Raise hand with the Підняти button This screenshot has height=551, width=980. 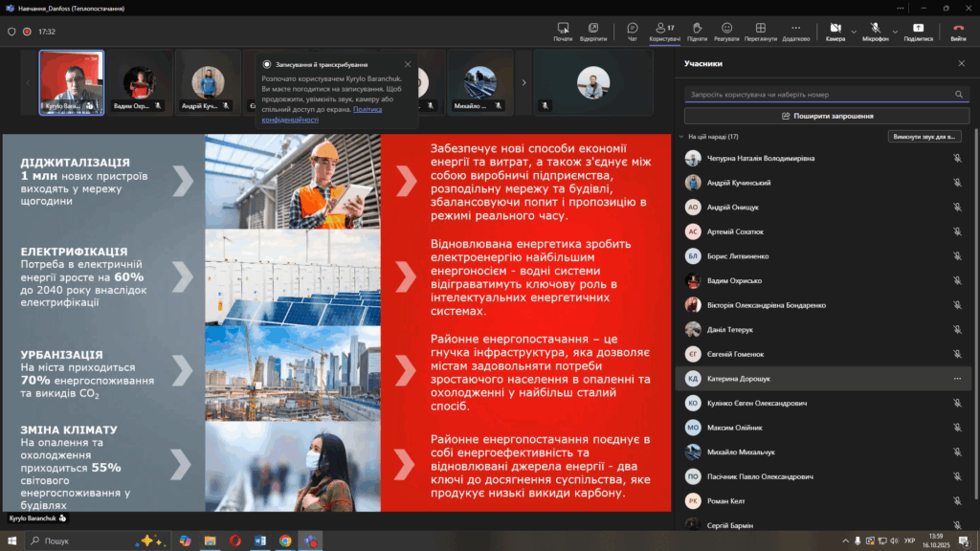pos(697,31)
